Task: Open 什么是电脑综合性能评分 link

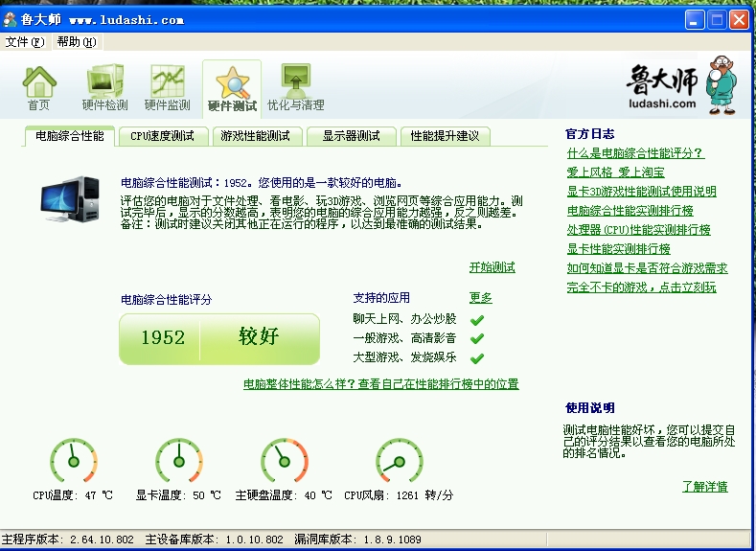Action: click(635, 153)
